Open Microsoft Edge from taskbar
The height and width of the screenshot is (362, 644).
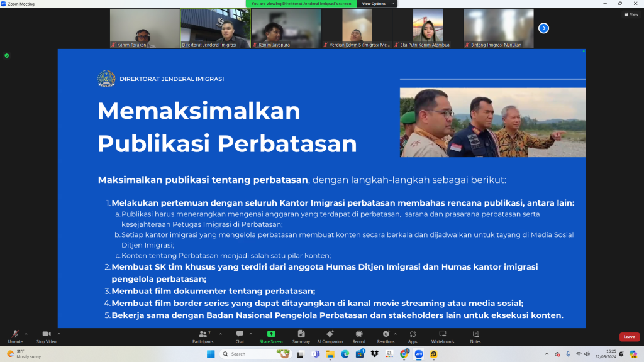coord(345,354)
